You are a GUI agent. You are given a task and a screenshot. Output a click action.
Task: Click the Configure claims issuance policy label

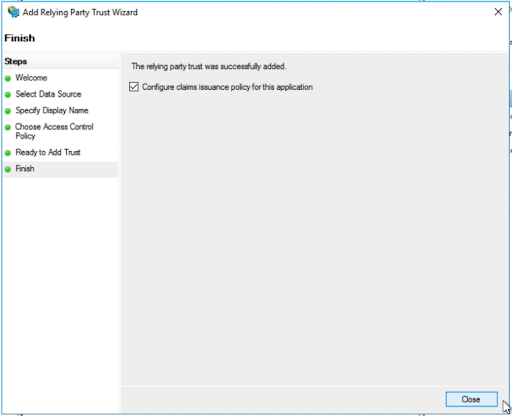pos(227,87)
